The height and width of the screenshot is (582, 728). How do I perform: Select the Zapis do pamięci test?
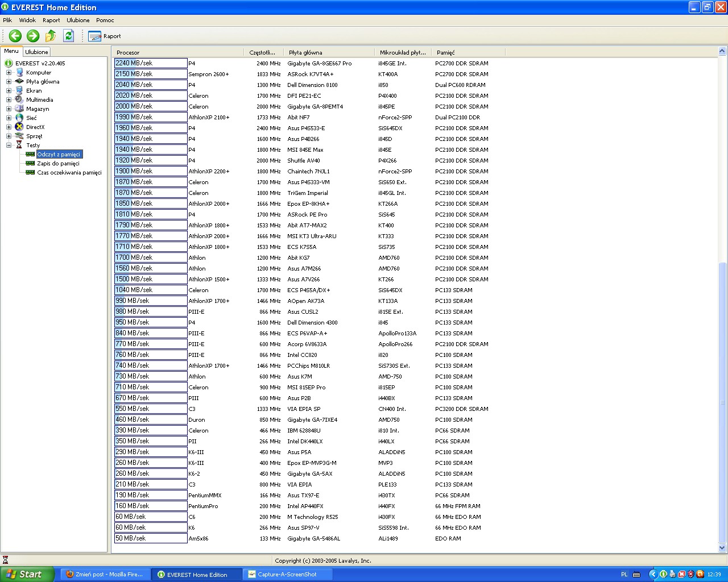[58, 163]
